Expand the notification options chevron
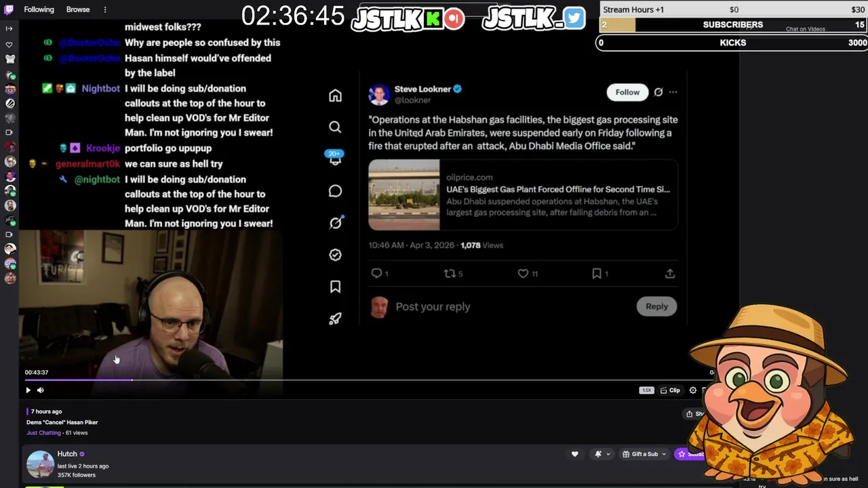 click(608, 454)
